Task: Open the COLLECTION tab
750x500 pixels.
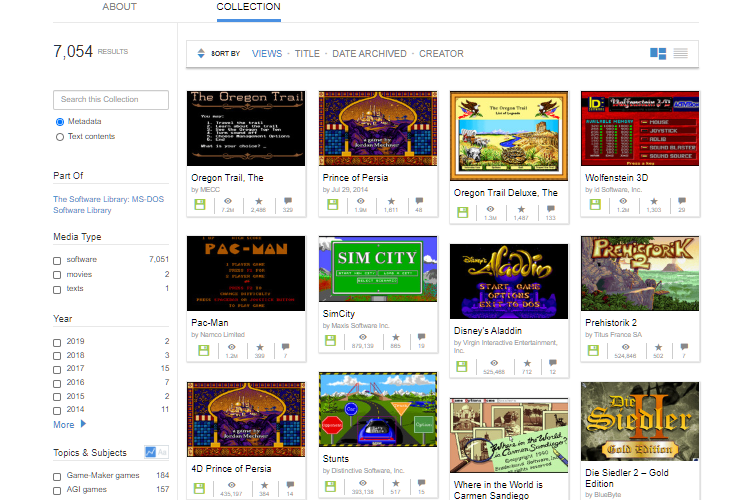Action: pyautogui.click(x=248, y=7)
